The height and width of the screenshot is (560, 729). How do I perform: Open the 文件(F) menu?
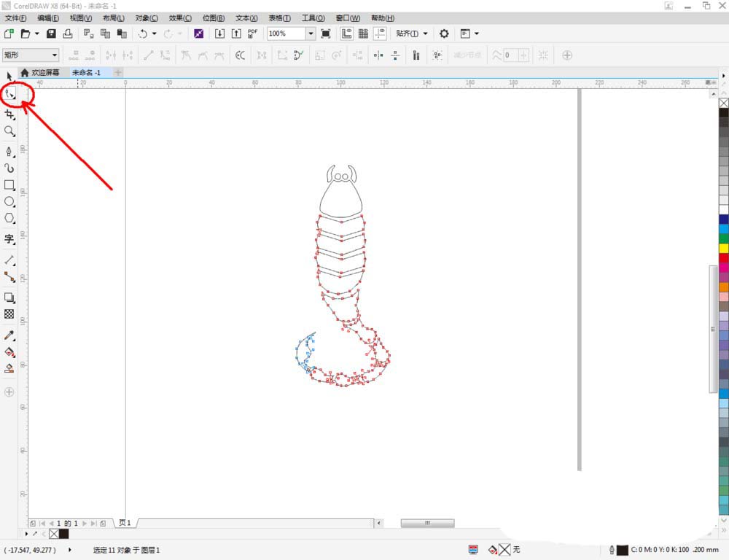click(x=15, y=18)
